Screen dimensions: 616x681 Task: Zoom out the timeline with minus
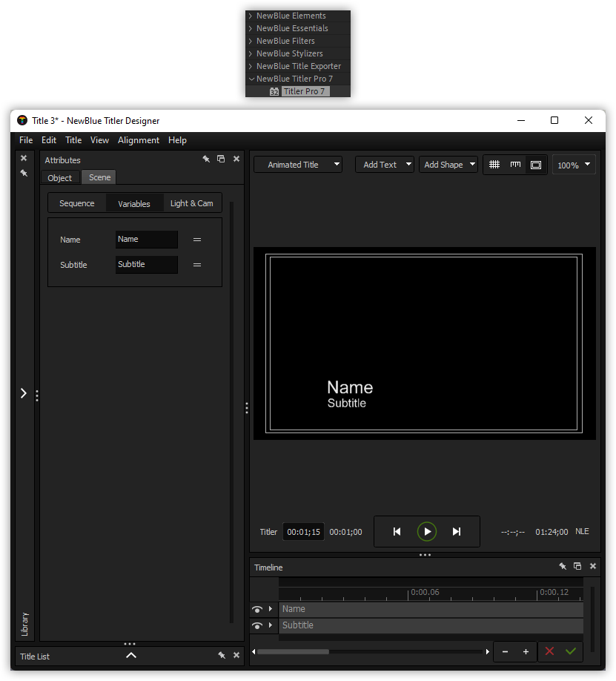(x=505, y=652)
